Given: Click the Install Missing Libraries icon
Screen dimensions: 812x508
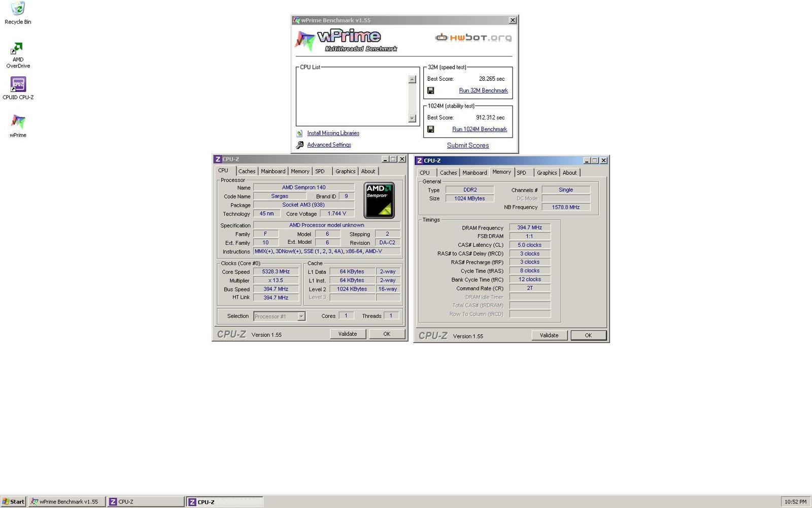Looking at the screenshot, I should click(x=299, y=133).
